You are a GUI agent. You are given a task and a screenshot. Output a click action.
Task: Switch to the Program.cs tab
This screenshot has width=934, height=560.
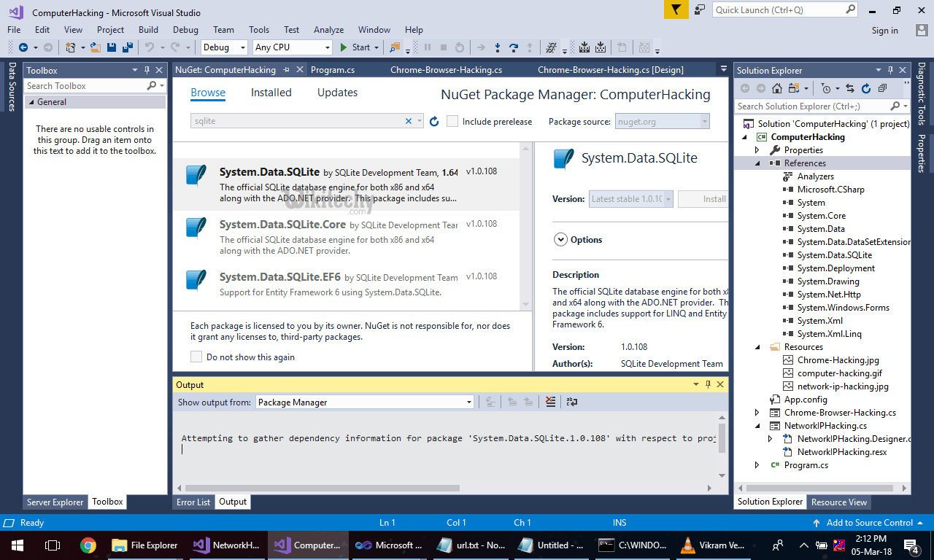[333, 70]
